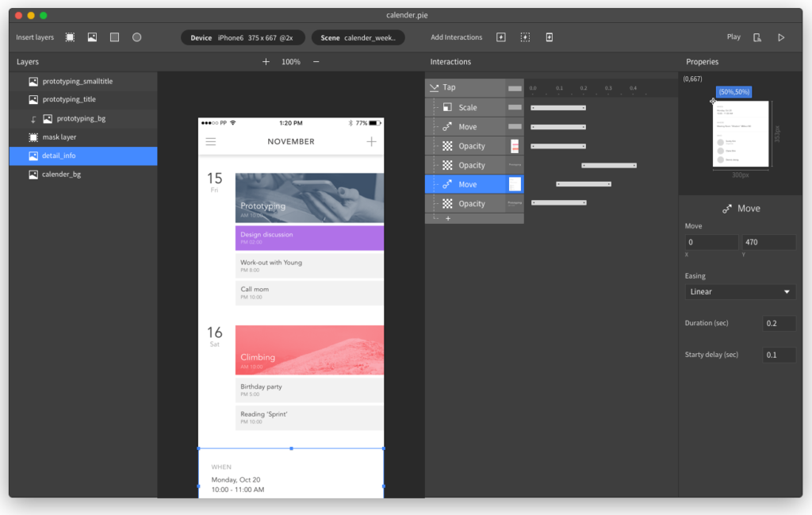The image size is (812, 515).
Task: Click the image insert layer icon
Action: point(92,37)
